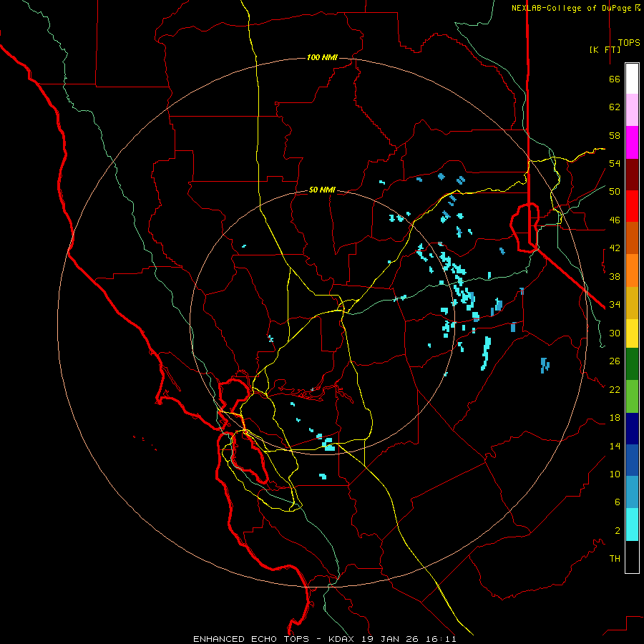Click legend value 2
This screenshot has height=644, width=644.
[618, 531]
